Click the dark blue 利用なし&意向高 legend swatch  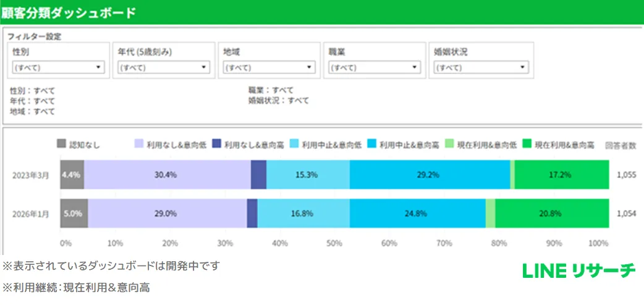(x=216, y=144)
